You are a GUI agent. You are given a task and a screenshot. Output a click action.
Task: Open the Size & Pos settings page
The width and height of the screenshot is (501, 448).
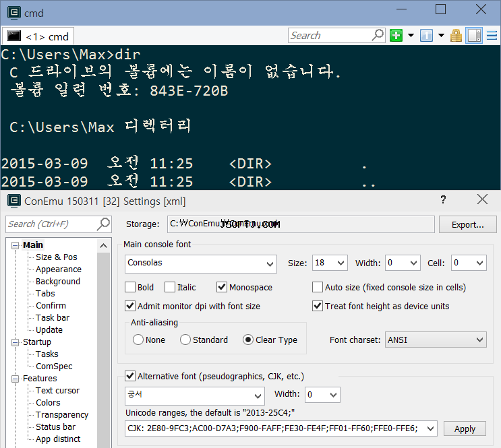(x=56, y=257)
